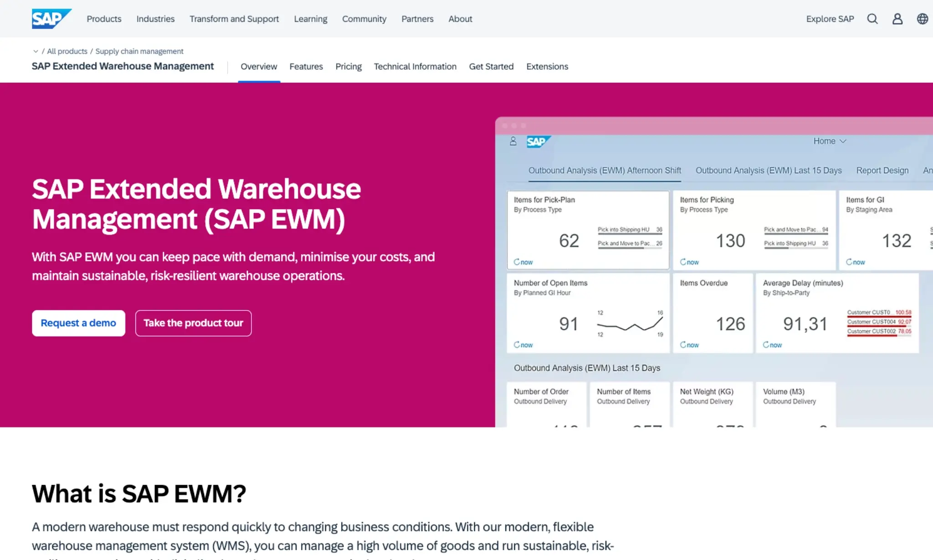
Task: Refresh the Number of Open Items tile
Action: pyautogui.click(x=523, y=345)
